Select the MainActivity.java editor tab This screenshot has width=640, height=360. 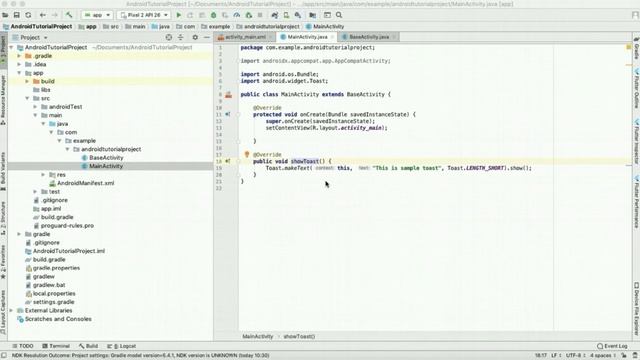click(x=307, y=37)
